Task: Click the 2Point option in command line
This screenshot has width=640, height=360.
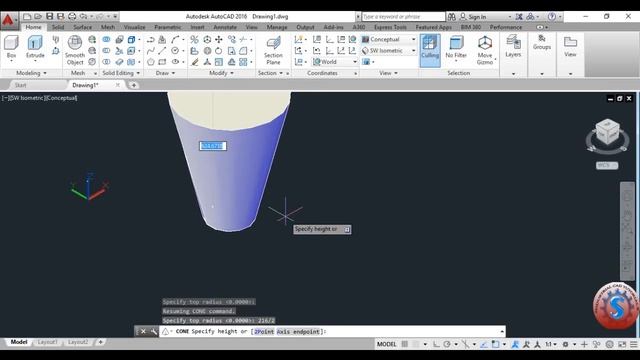Action: pos(264,331)
